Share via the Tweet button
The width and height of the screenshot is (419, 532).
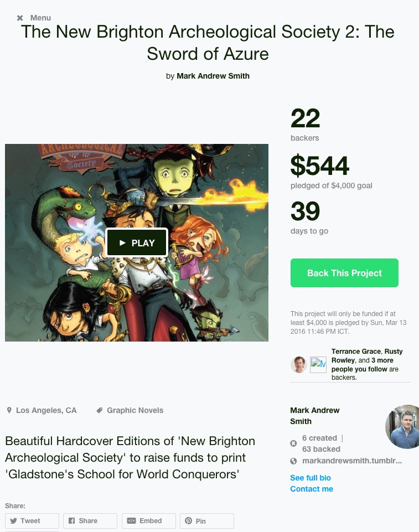click(x=32, y=521)
